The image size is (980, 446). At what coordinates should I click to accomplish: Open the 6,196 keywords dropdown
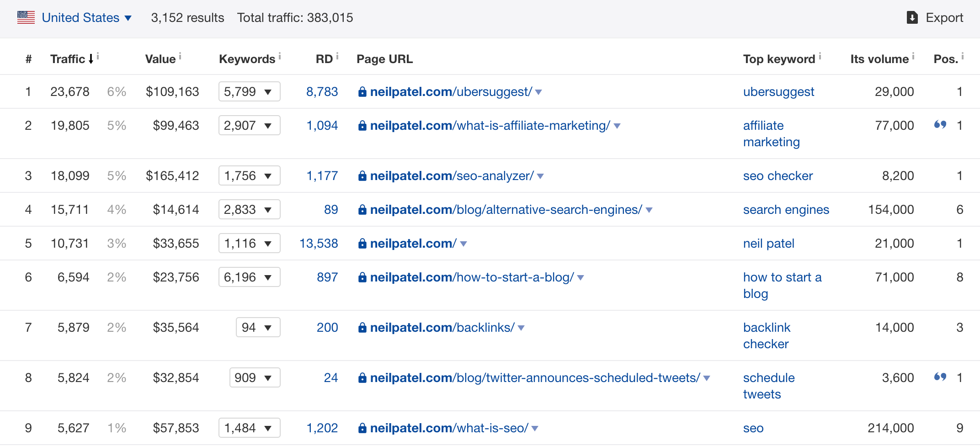tap(250, 277)
